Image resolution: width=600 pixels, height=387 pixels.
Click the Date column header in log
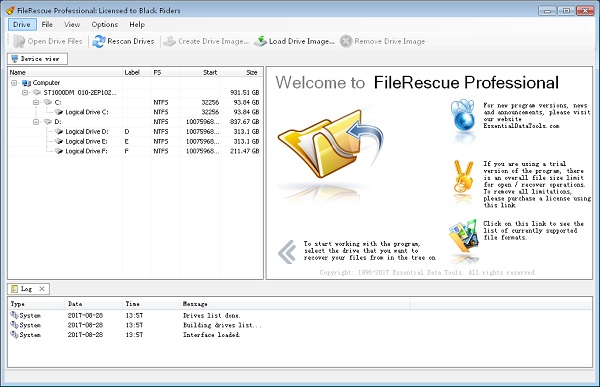93,304
